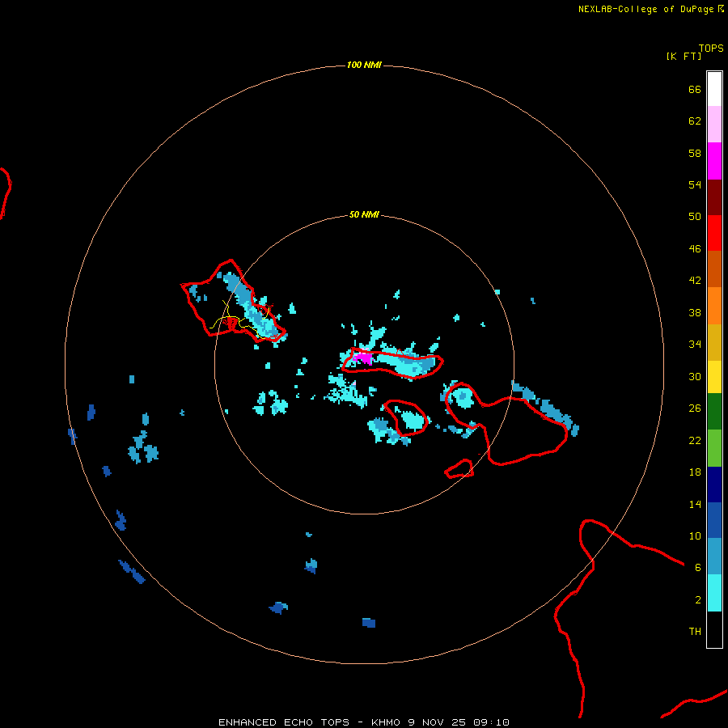The height and width of the screenshot is (728, 728).
Task: Click the dark red 54 kft legend swatch
Action: coord(714,197)
